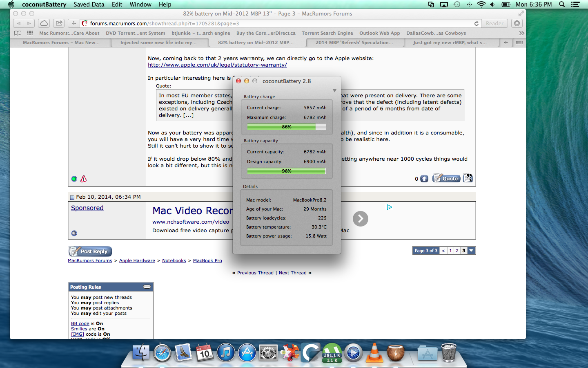Open Trash in the dock

click(x=449, y=352)
